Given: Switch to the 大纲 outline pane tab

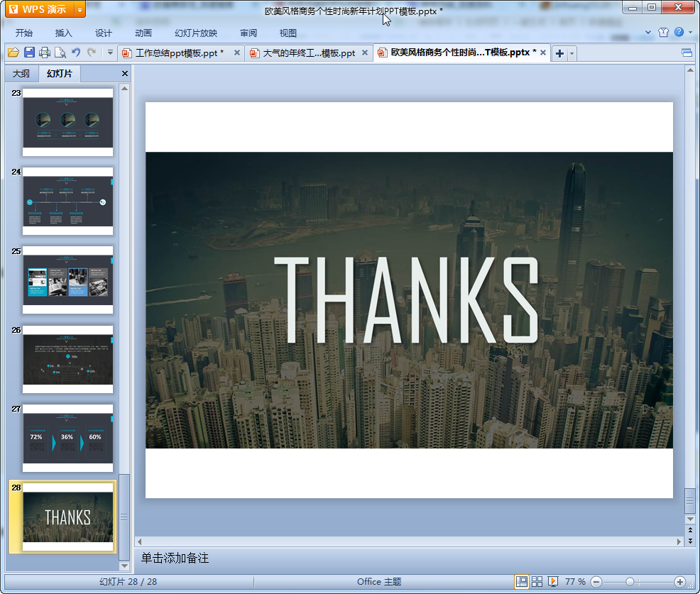Looking at the screenshot, I should pyautogui.click(x=21, y=74).
